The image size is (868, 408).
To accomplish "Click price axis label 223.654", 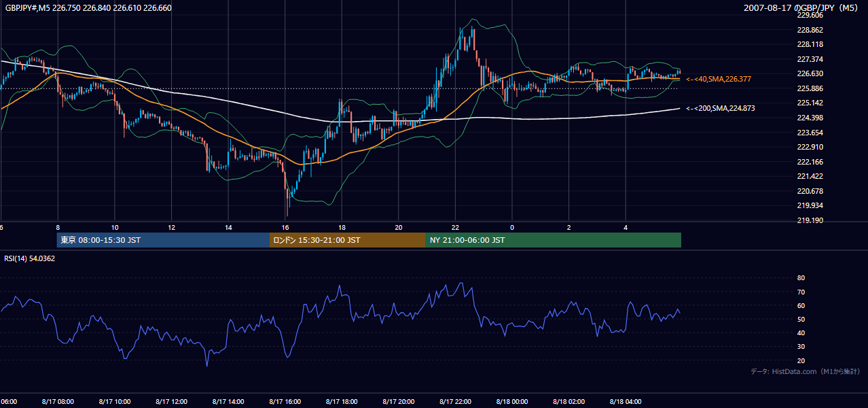I will coord(810,133).
